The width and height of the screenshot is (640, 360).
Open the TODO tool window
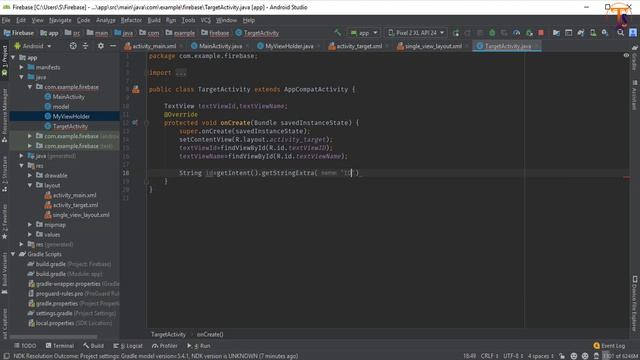25,346
